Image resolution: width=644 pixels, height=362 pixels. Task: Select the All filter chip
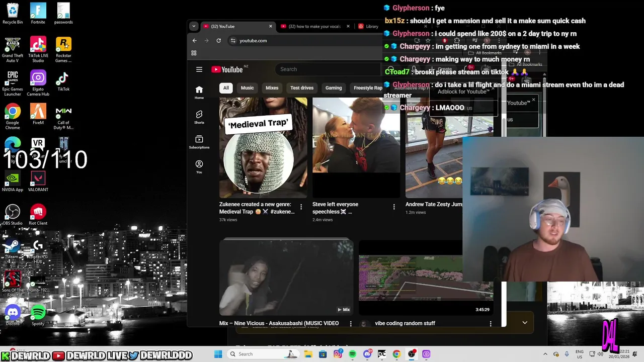tap(226, 88)
